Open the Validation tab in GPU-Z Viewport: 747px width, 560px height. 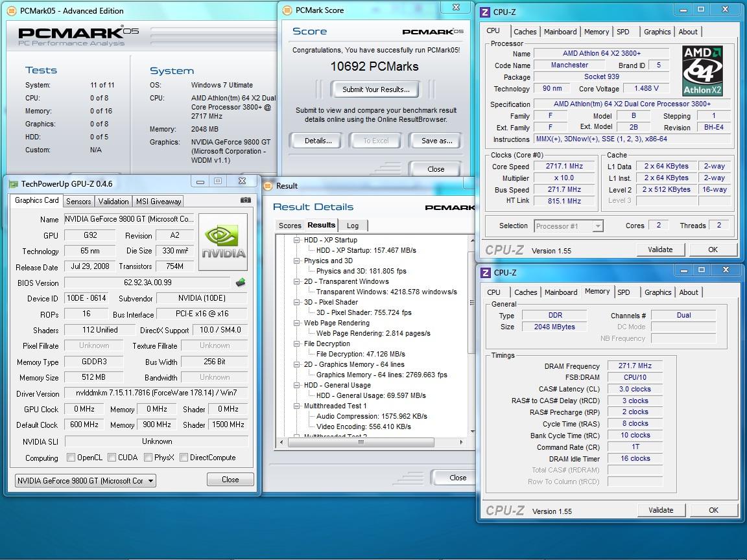(x=113, y=202)
